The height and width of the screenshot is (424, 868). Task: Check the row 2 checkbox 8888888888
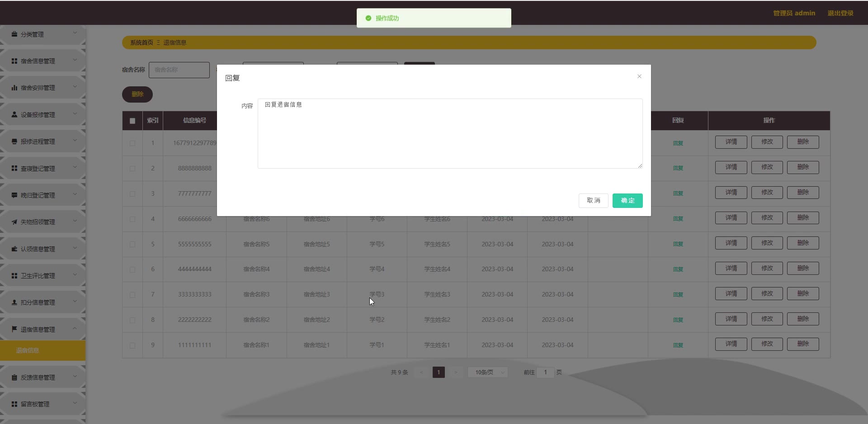132,169
